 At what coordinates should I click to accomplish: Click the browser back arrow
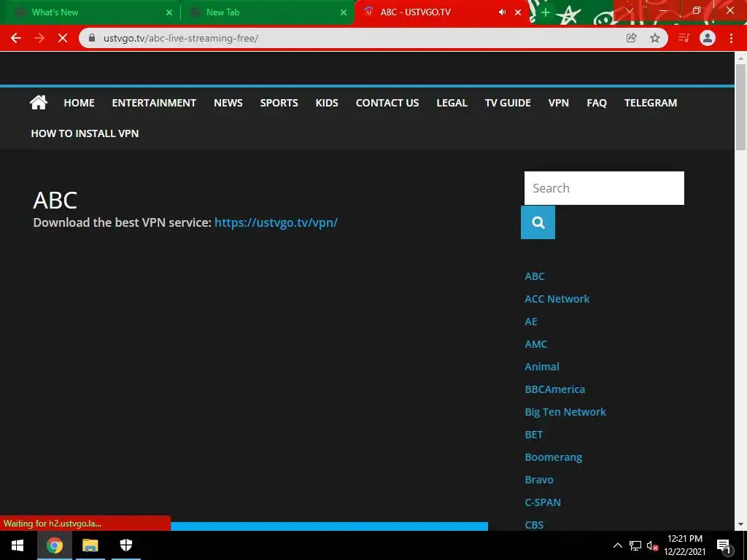pos(16,38)
